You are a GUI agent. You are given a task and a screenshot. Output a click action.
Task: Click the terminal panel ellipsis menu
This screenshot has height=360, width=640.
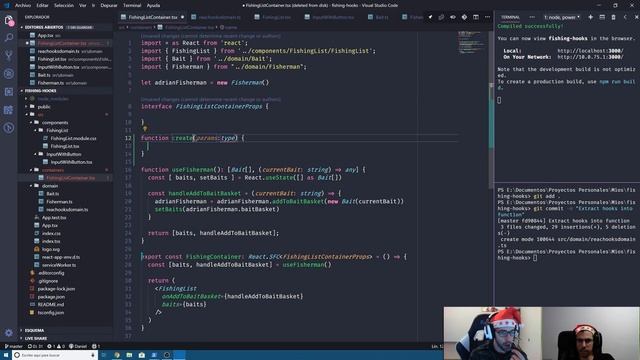[532, 17]
